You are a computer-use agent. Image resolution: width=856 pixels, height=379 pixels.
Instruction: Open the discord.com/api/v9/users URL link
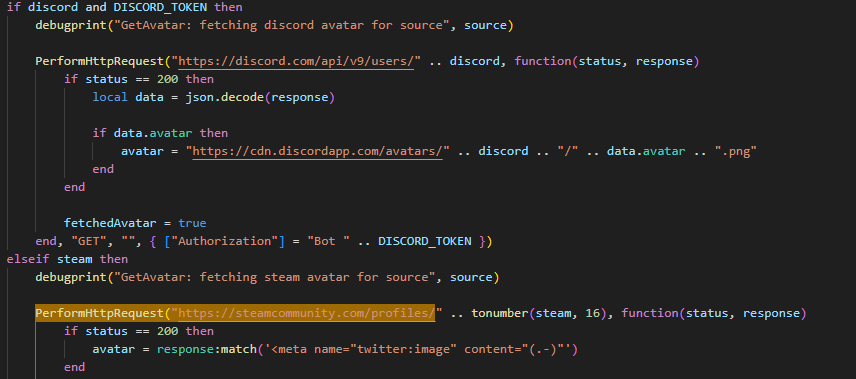pos(296,61)
